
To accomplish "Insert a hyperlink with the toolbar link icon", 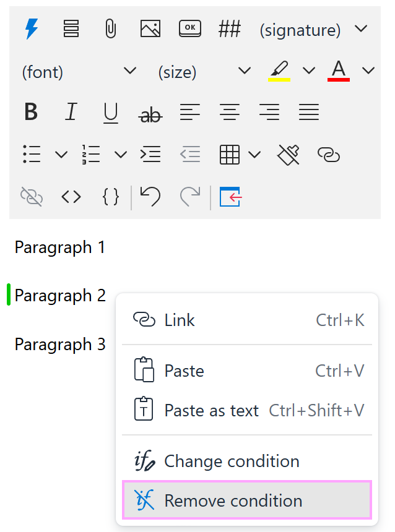I will coord(328,155).
